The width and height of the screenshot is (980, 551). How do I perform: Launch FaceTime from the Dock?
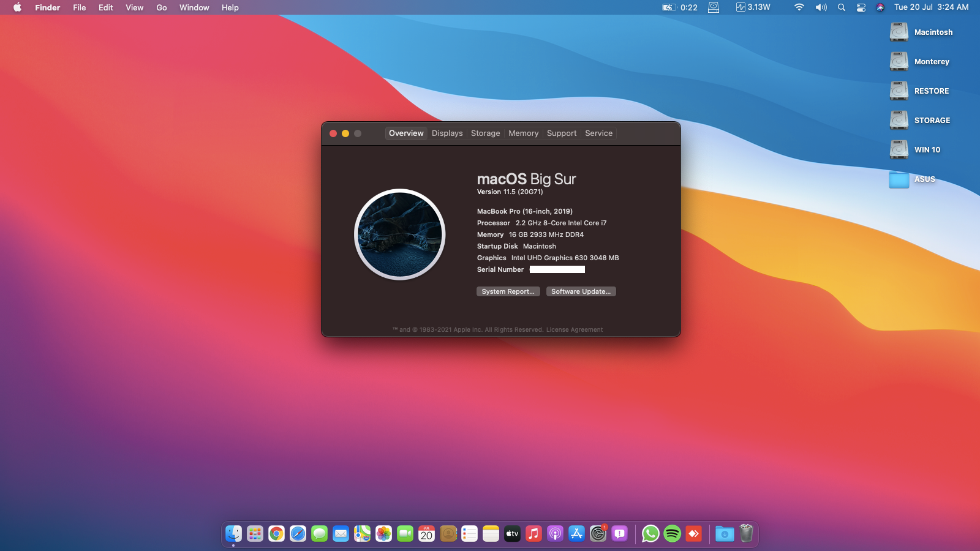click(405, 534)
